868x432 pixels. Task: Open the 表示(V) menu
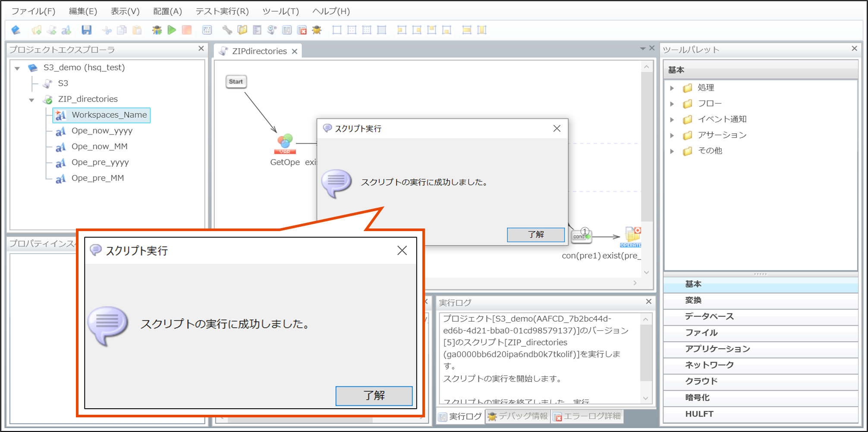pyautogui.click(x=125, y=11)
